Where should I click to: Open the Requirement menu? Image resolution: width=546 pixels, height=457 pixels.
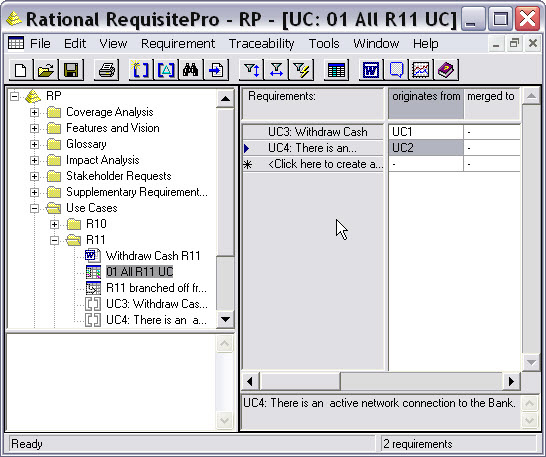tap(178, 44)
